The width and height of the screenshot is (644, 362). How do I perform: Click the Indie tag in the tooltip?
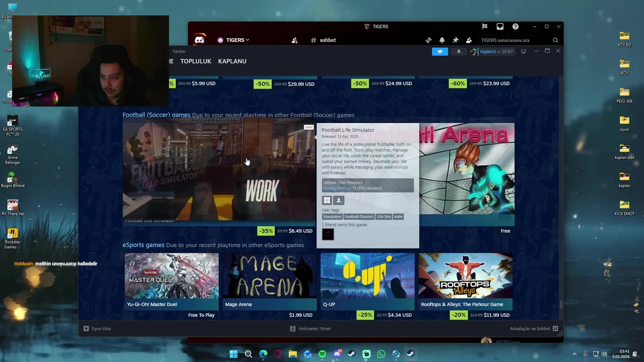[398, 217]
